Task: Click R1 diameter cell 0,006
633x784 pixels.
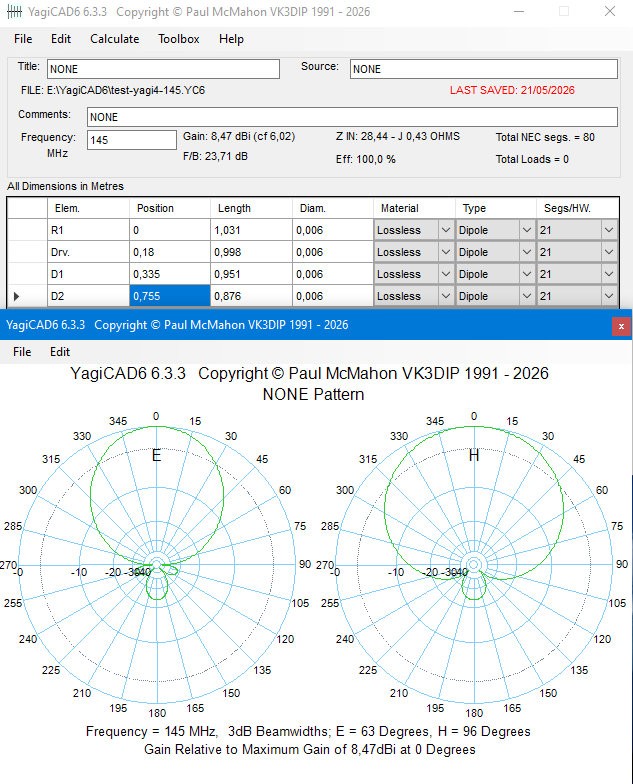Action: (x=332, y=230)
